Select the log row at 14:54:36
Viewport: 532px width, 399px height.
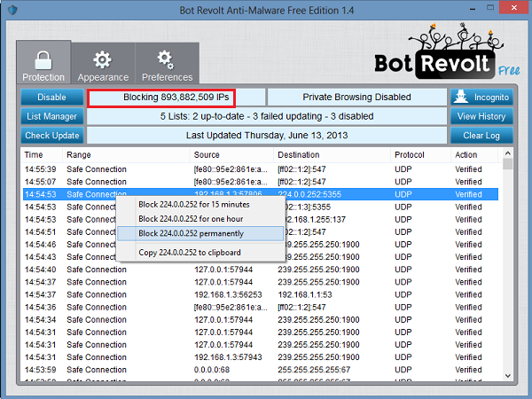coord(261,307)
